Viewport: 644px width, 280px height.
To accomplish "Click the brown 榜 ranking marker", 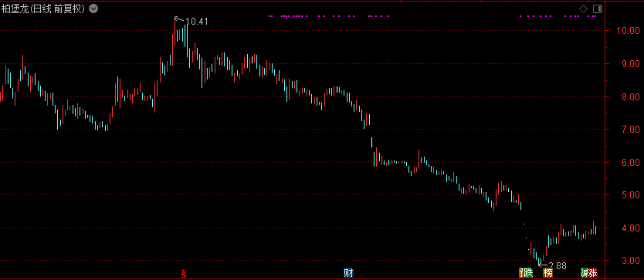I will [x=548, y=272].
